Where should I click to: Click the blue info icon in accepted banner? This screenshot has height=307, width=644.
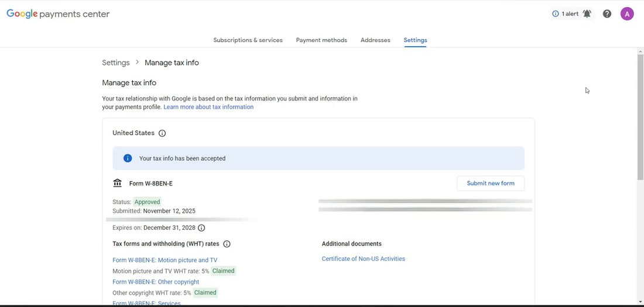128,158
